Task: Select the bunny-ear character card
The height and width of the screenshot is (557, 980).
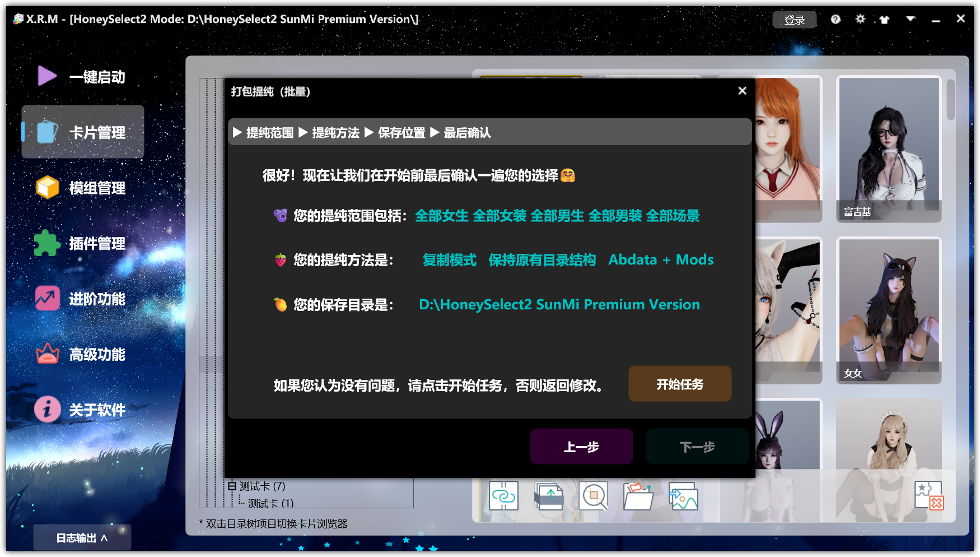Action: click(x=788, y=434)
